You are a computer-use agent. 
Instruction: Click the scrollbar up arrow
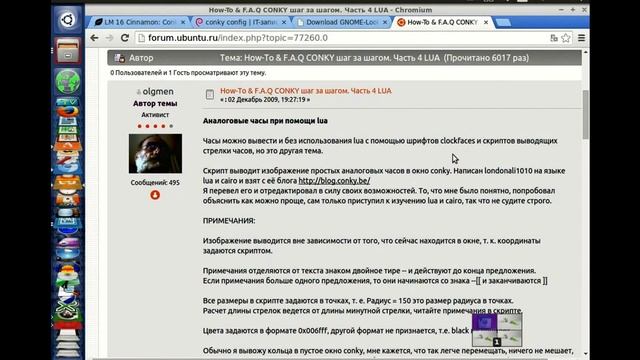click(586, 53)
